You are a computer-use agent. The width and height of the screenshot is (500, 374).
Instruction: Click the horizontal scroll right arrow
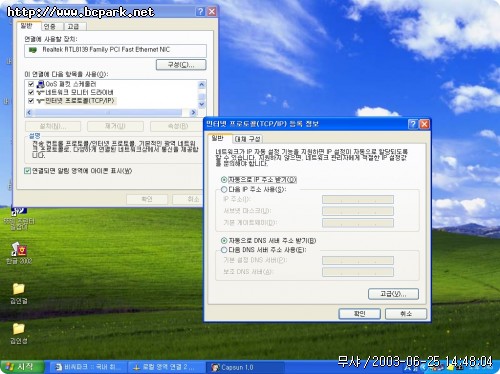193,113
